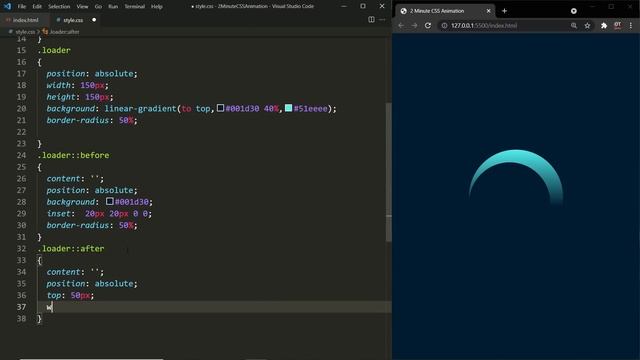The height and width of the screenshot is (360, 640).
Task: Click the site information icon in address bar
Action: (444, 25)
